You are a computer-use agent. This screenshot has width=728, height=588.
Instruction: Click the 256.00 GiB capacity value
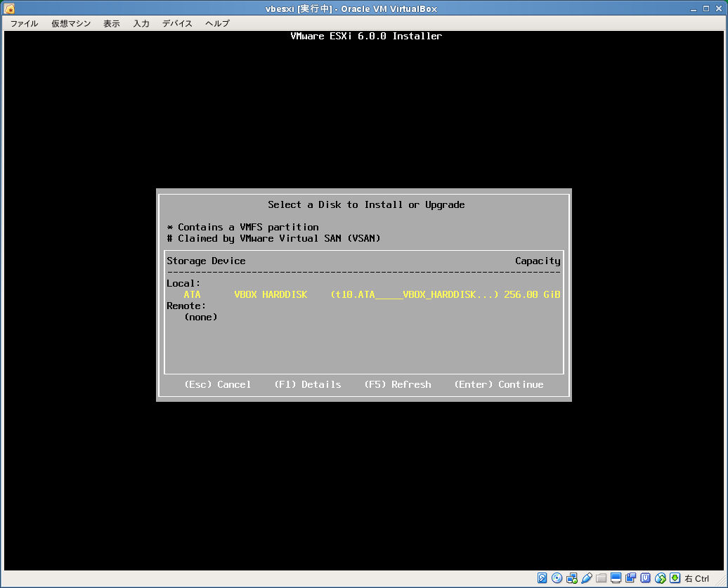(532, 294)
